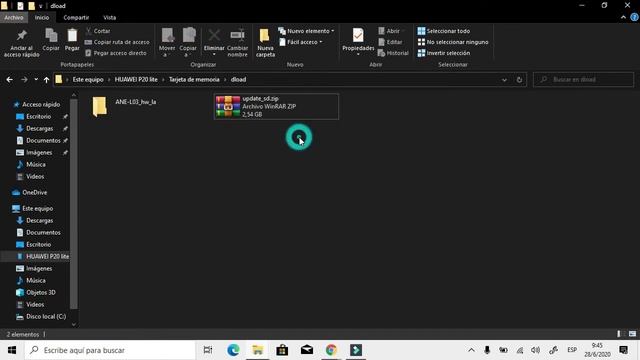Click HUAWEI P20 lite breadcrumb
This screenshot has width=640, height=360.
pyautogui.click(x=136, y=80)
